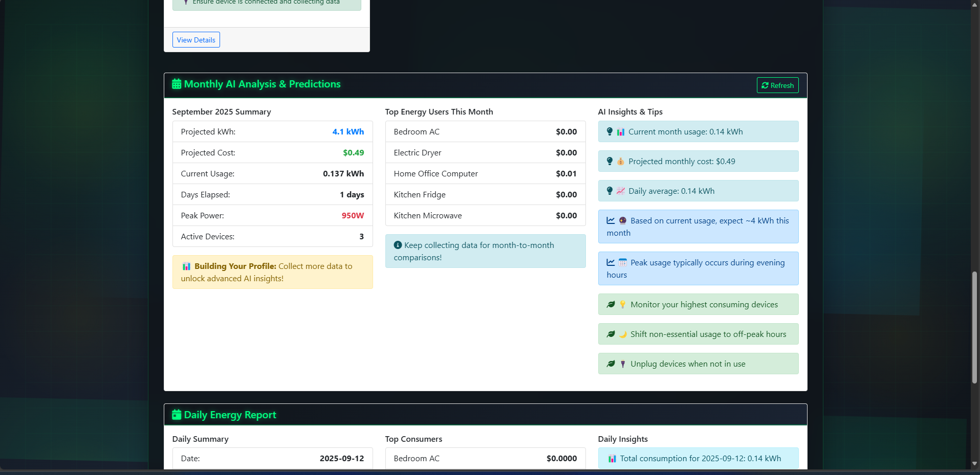
Task: Click the Daily Insights heading
Action: point(623,439)
